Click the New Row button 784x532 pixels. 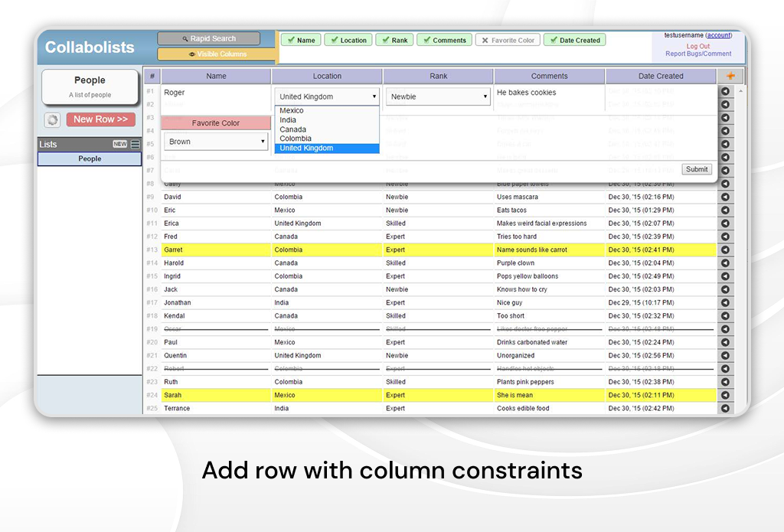coord(100,119)
